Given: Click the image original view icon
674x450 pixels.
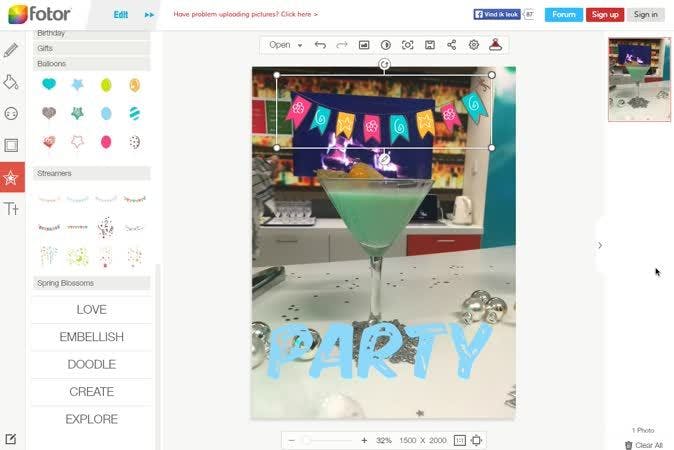Looking at the screenshot, I should tap(364, 45).
